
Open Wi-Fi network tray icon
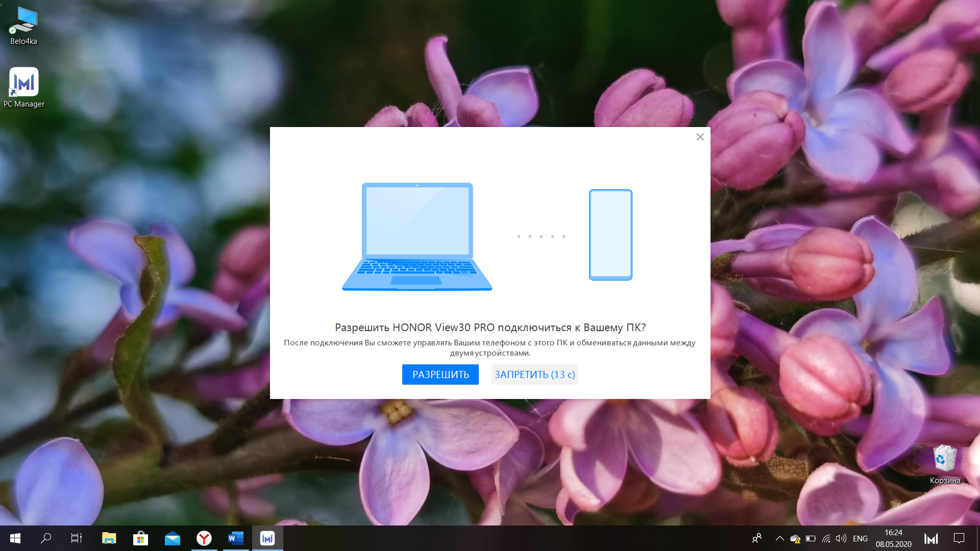[x=826, y=538]
